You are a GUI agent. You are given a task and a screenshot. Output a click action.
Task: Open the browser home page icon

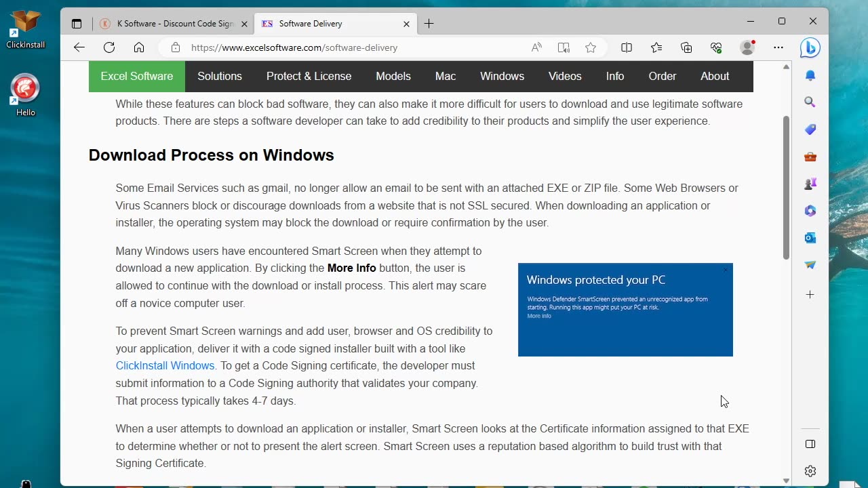(x=139, y=47)
